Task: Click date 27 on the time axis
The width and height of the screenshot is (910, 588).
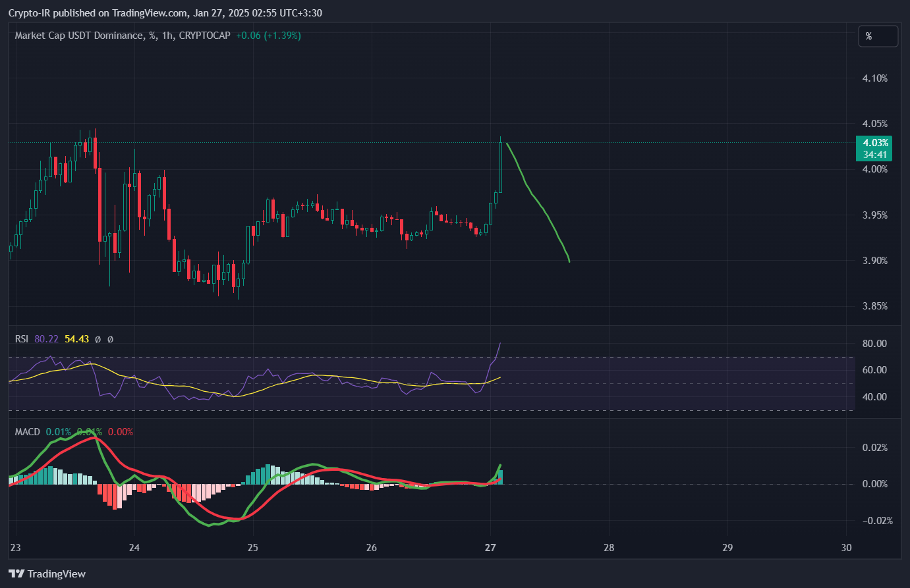Action: [490, 548]
